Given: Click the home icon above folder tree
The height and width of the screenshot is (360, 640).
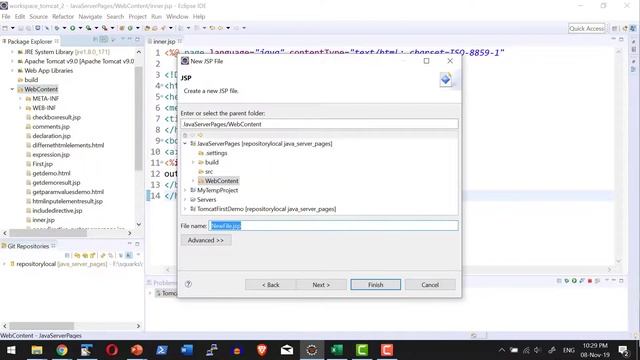Looking at the screenshot, I should 185,135.
